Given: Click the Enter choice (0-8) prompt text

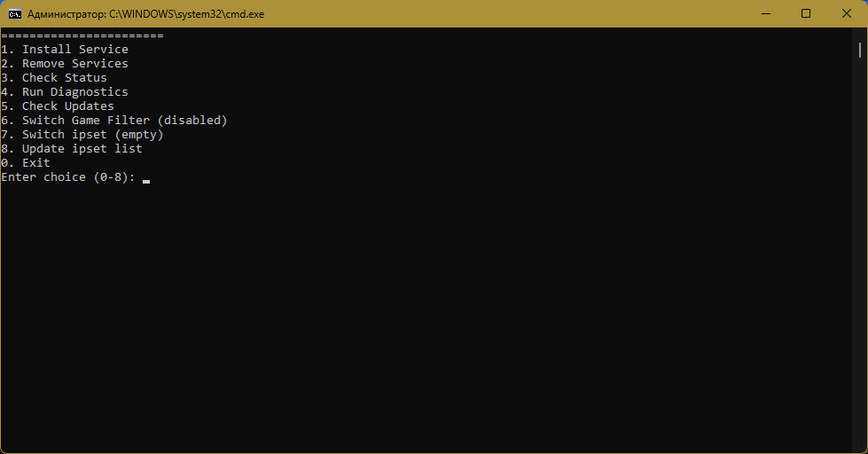Looking at the screenshot, I should pyautogui.click(x=68, y=177).
